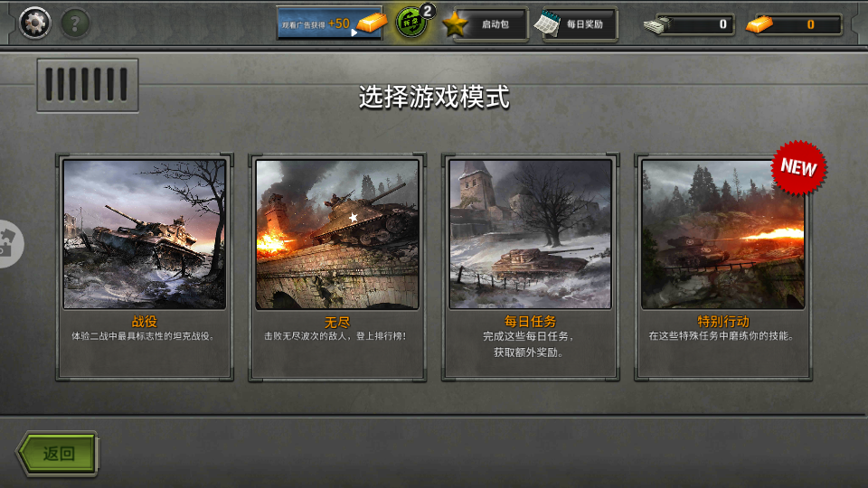Click the 无尽 endless title label

click(337, 322)
